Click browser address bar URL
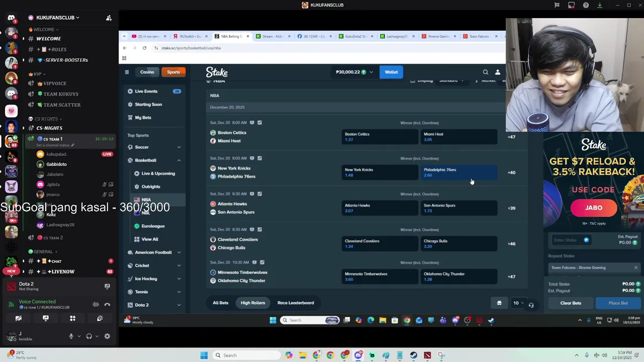 click(191, 48)
